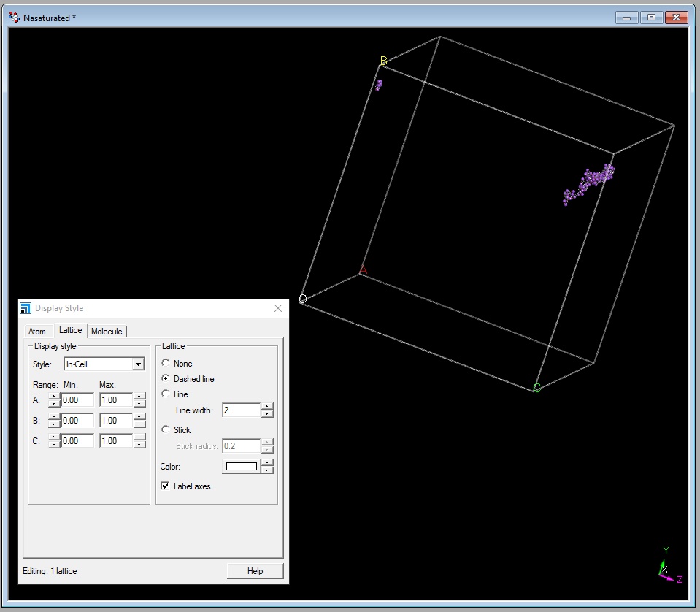This screenshot has height=612, width=700.
Task: Click the A axis label on lattice
Action: click(364, 270)
